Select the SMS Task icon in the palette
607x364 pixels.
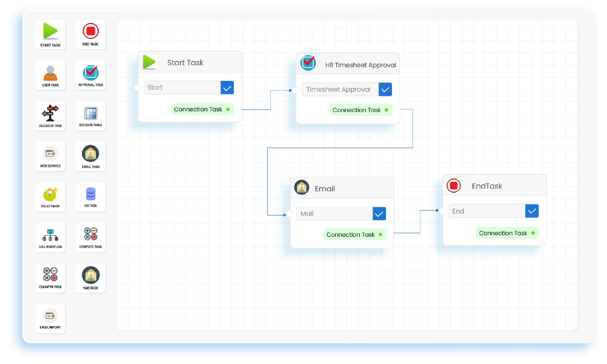[x=91, y=278]
